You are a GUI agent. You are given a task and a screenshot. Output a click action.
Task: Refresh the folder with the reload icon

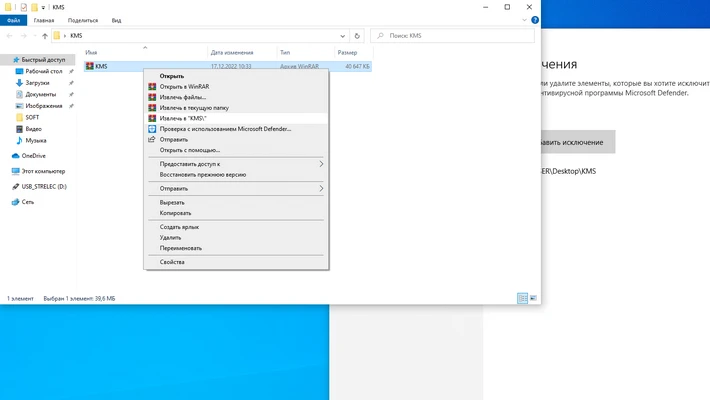(357, 36)
